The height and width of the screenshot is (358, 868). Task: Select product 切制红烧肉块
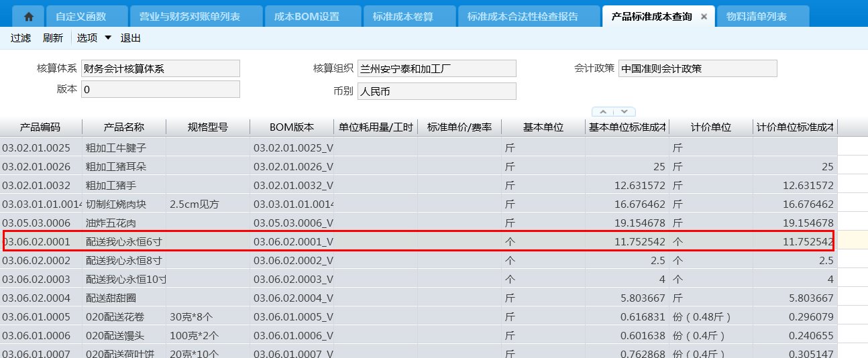(x=116, y=204)
